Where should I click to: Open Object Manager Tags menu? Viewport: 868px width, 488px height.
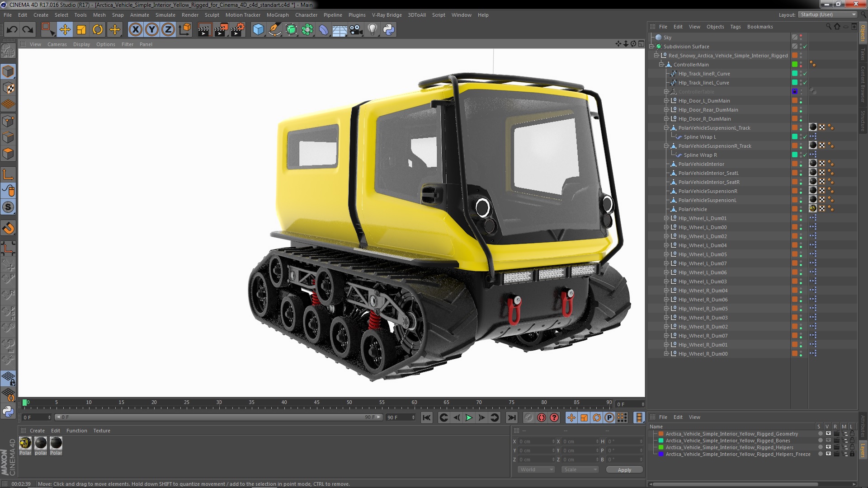[736, 27]
